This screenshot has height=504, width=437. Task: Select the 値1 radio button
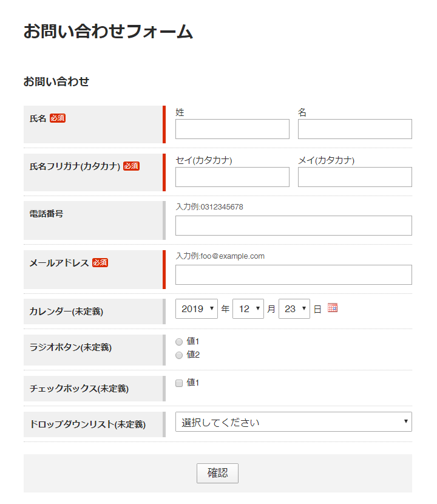(x=179, y=342)
